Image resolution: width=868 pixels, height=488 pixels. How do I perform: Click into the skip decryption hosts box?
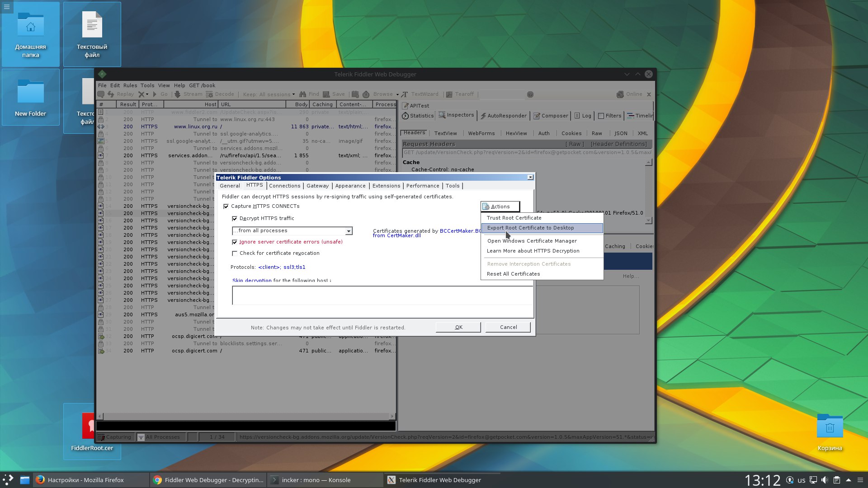(x=382, y=295)
